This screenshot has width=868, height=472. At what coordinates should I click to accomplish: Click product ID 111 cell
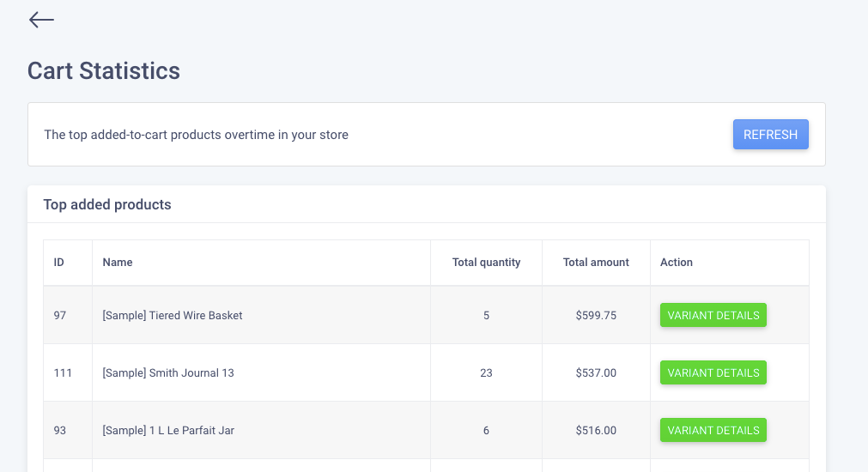(x=63, y=373)
